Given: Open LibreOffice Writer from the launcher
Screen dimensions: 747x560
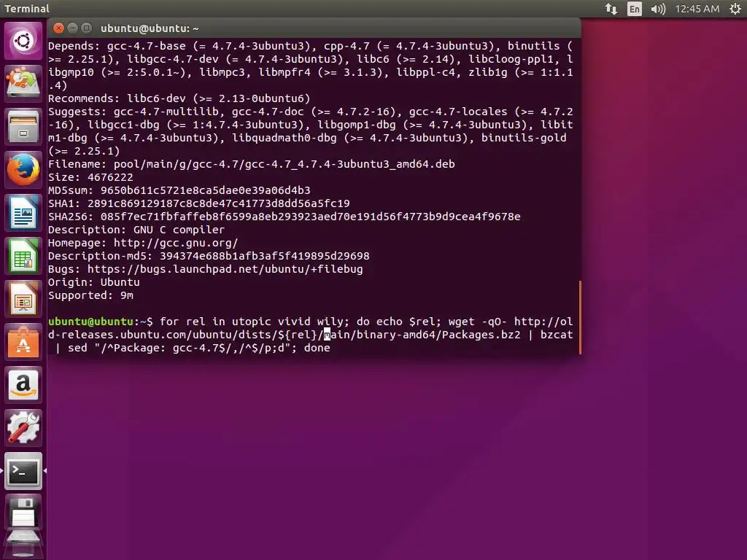Looking at the screenshot, I should (x=23, y=213).
